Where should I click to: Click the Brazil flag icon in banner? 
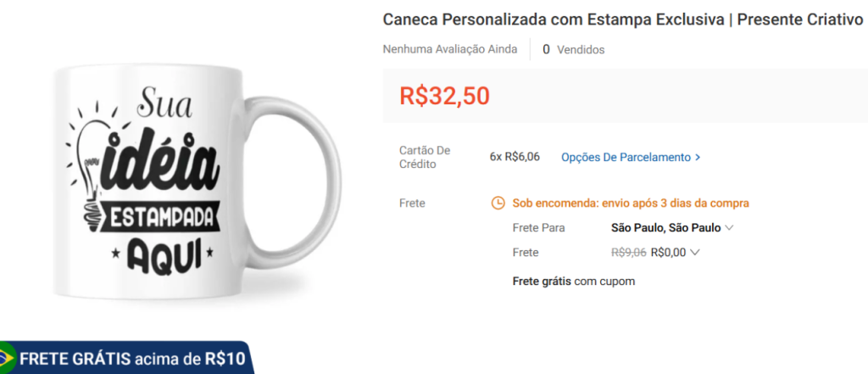pyautogui.click(x=6, y=359)
